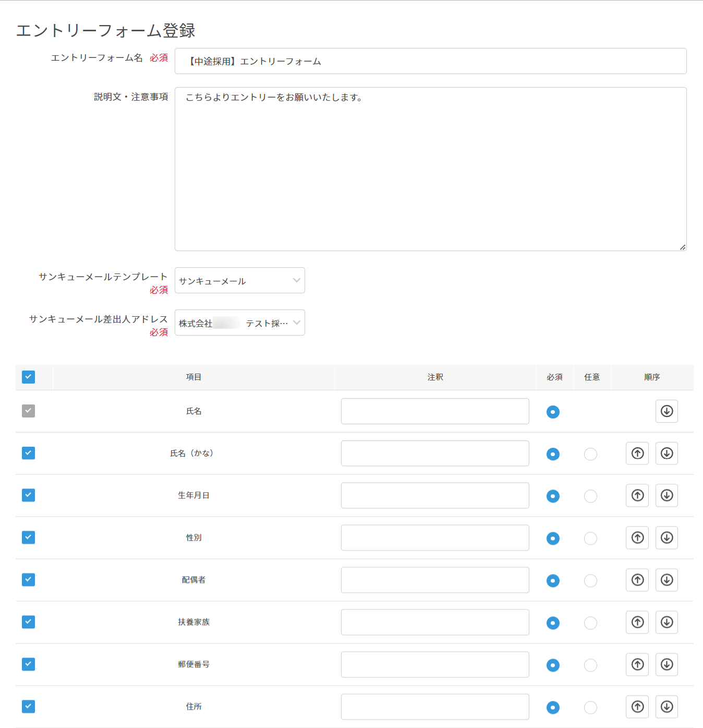
Task: Move 配偶者 row down
Action: tap(666, 580)
